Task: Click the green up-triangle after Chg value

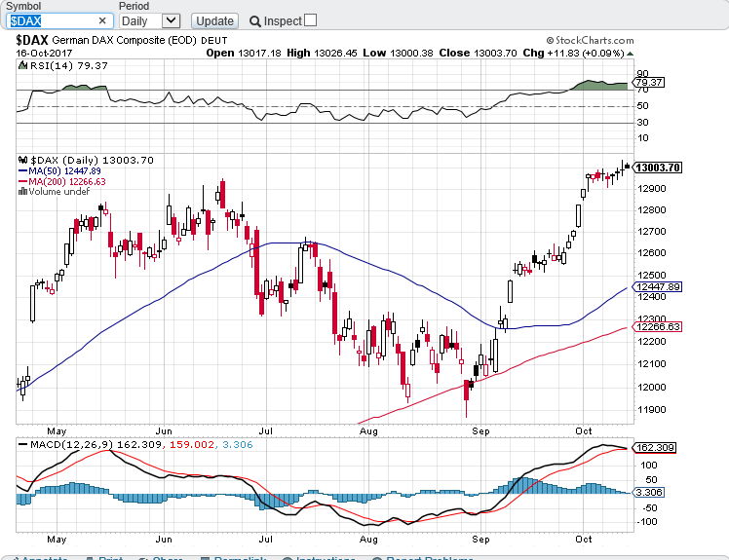Action: (x=630, y=54)
